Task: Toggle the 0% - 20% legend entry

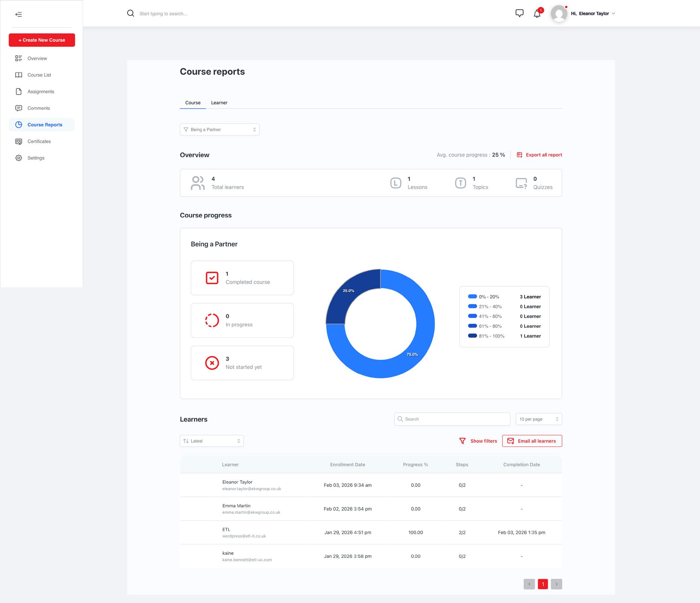Action: tap(488, 297)
